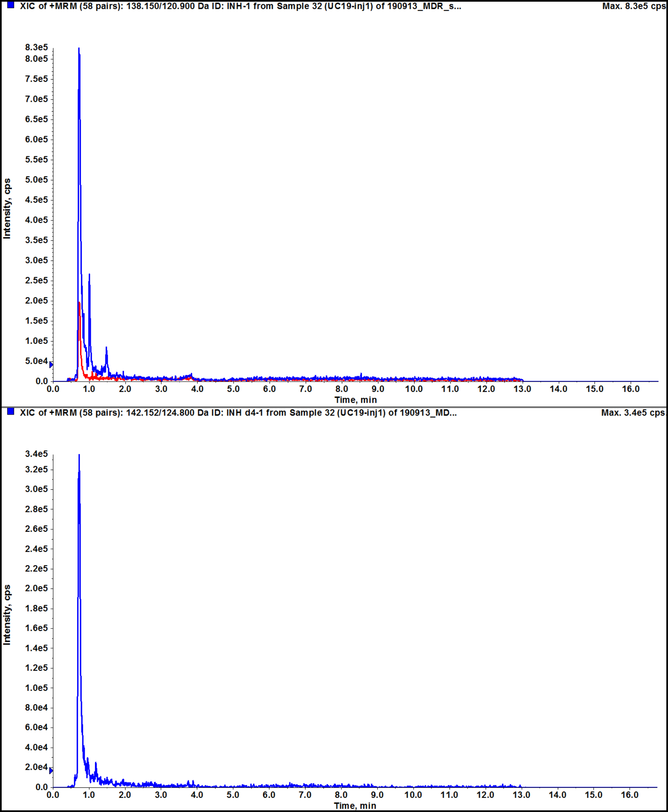Click the blue threshold arrow on the bottom y-axis
668x812 pixels.
pyautogui.click(x=51, y=770)
